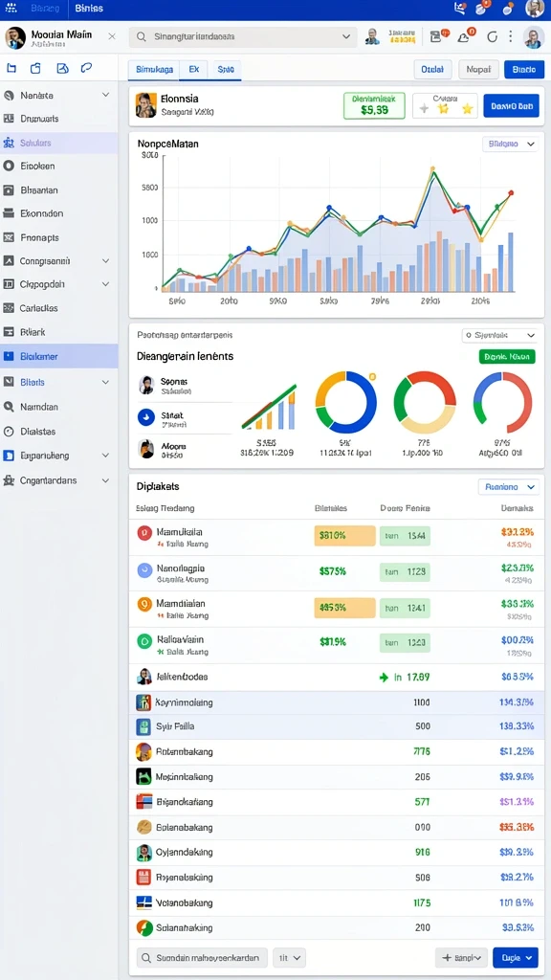
Task: Open the Reoniono dropdown in Dipiakets
Action: [508, 486]
